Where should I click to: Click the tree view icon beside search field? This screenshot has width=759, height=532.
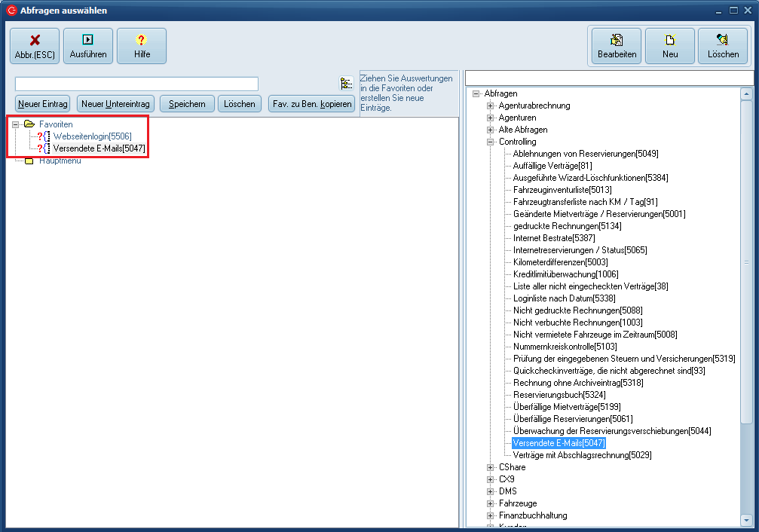click(x=346, y=84)
